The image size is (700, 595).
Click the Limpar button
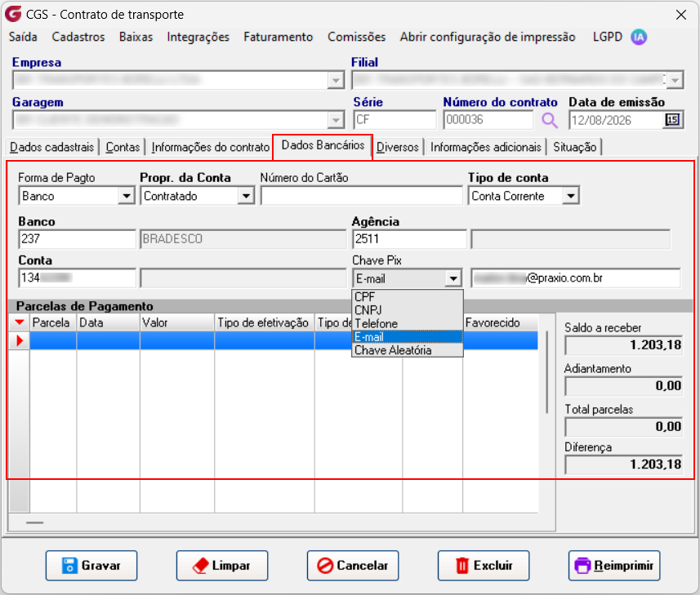pyautogui.click(x=222, y=566)
